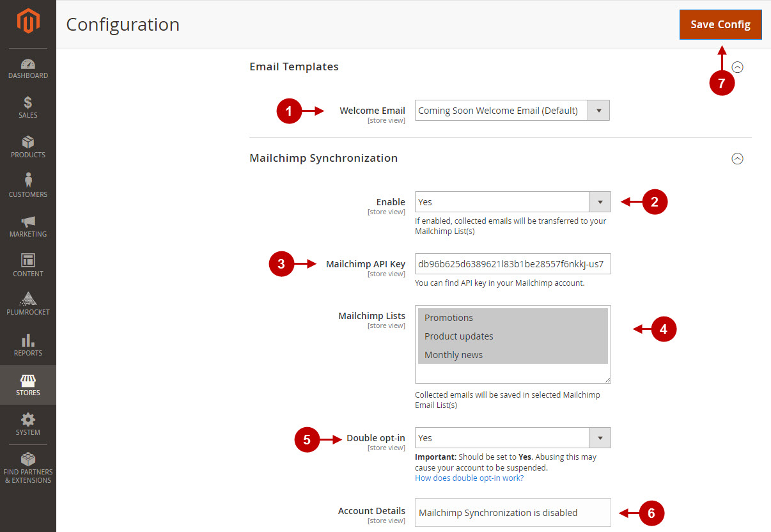The width and height of the screenshot is (771, 532).
Task: Open the Products box icon
Action: tap(28, 142)
